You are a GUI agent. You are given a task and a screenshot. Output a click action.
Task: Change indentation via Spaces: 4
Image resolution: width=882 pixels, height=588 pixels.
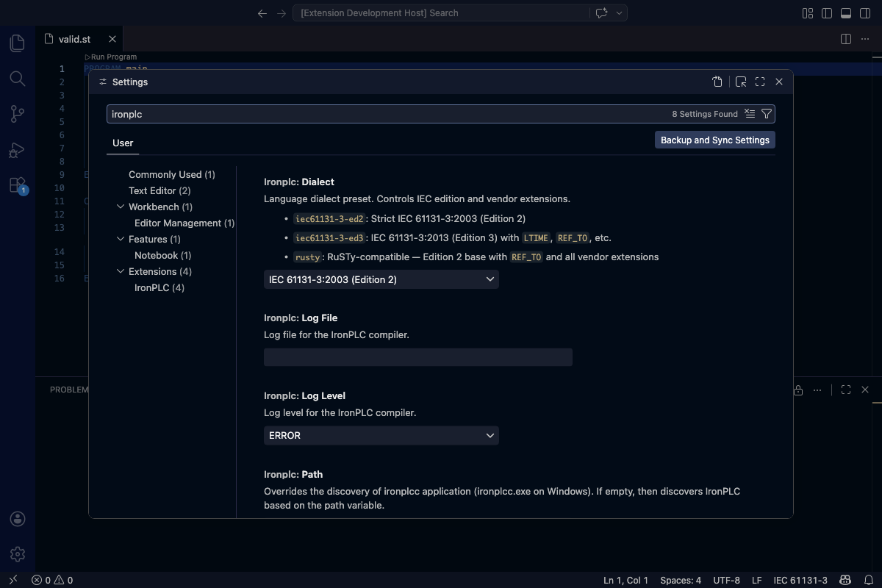[x=681, y=580]
